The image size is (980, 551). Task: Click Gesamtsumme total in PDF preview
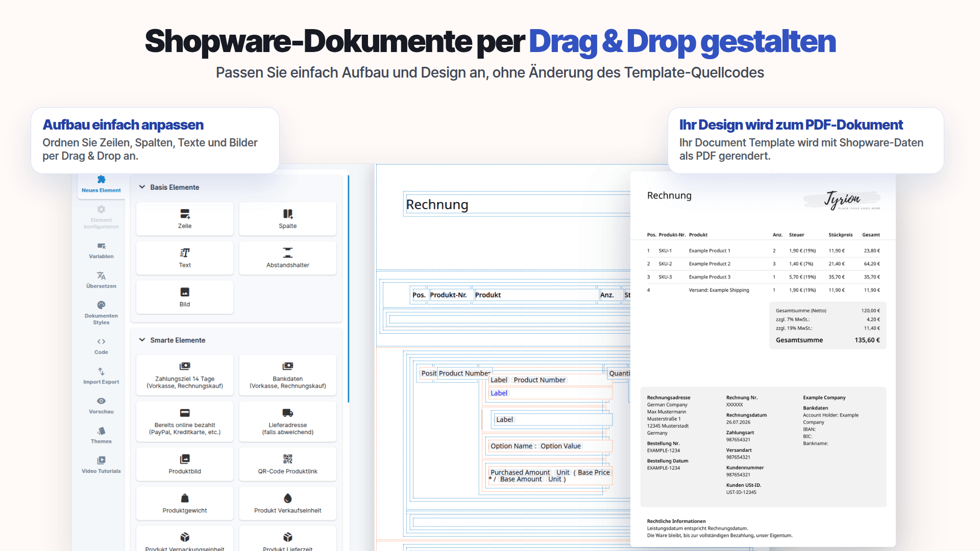pyautogui.click(x=827, y=340)
